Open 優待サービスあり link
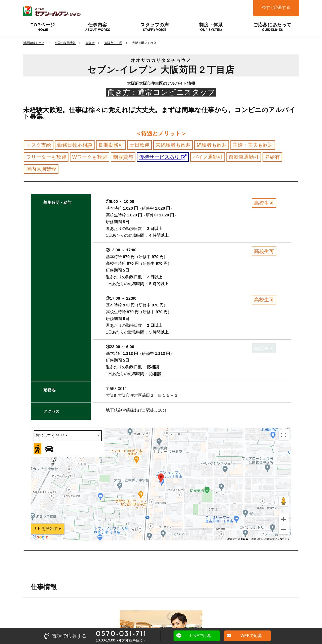Screen dimensions: 322x644 click(x=163, y=157)
